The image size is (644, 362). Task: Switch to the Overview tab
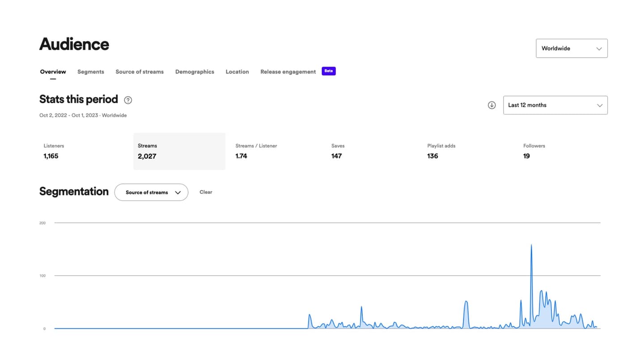coord(53,72)
